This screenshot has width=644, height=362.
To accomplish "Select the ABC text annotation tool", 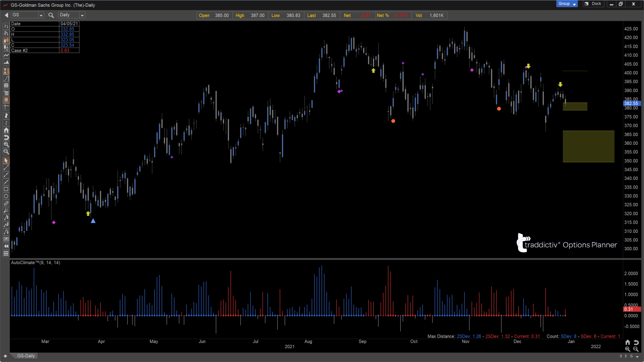I will pyautogui.click(x=6, y=239).
